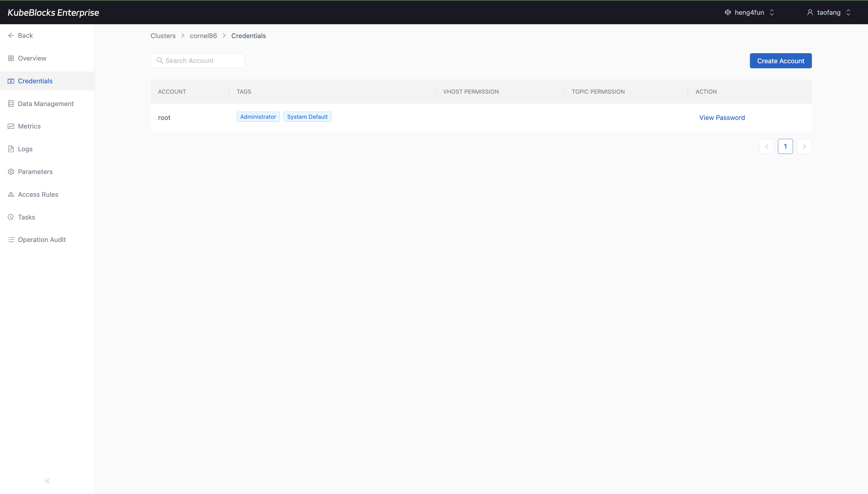Click the TOPIC PERMISSION column header

click(x=598, y=92)
